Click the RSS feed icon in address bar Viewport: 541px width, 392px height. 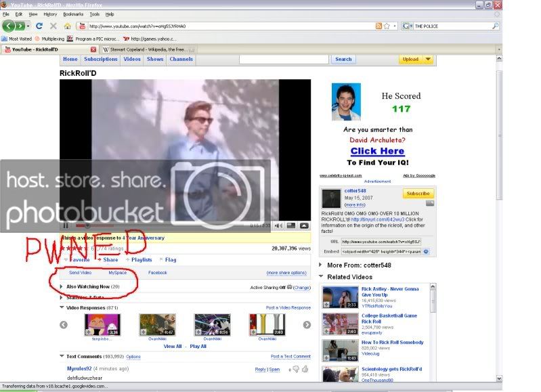(x=378, y=26)
